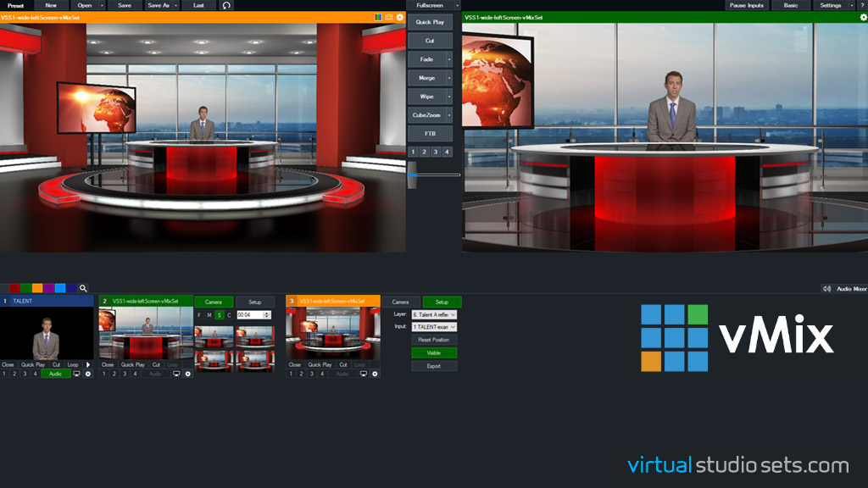Select the C camera zoom option
The width and height of the screenshot is (868, 488).
point(229,315)
